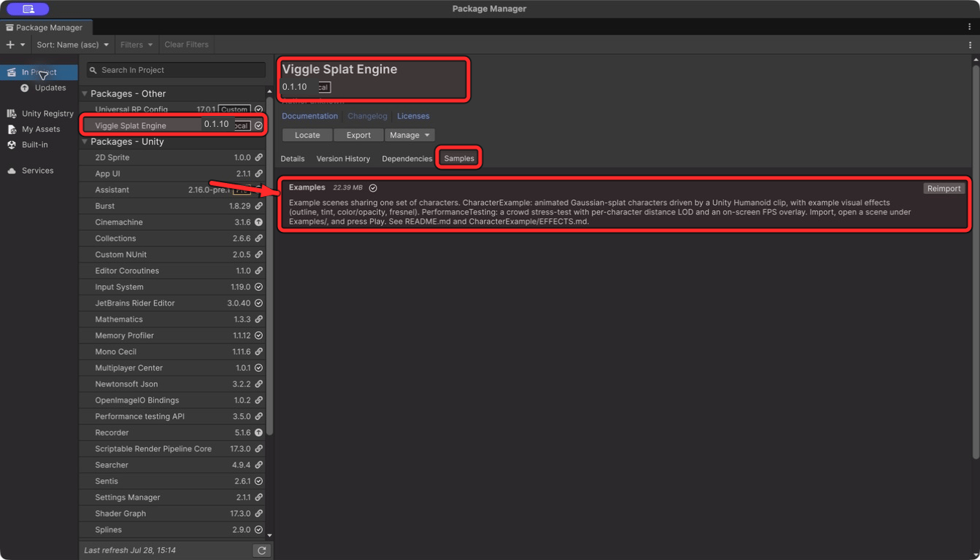Click the Splines installed checkmark icon
This screenshot has height=560, width=980.
click(258, 530)
